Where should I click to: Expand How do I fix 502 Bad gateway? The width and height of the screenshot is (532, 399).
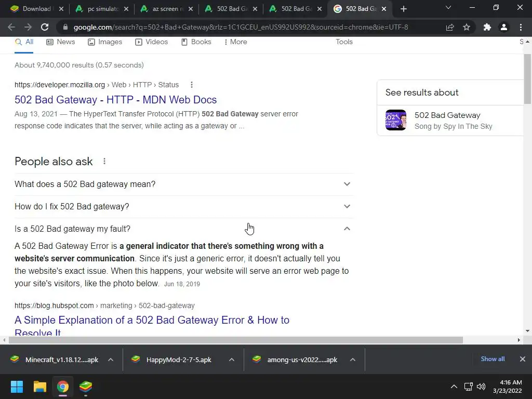pyautogui.click(x=183, y=207)
